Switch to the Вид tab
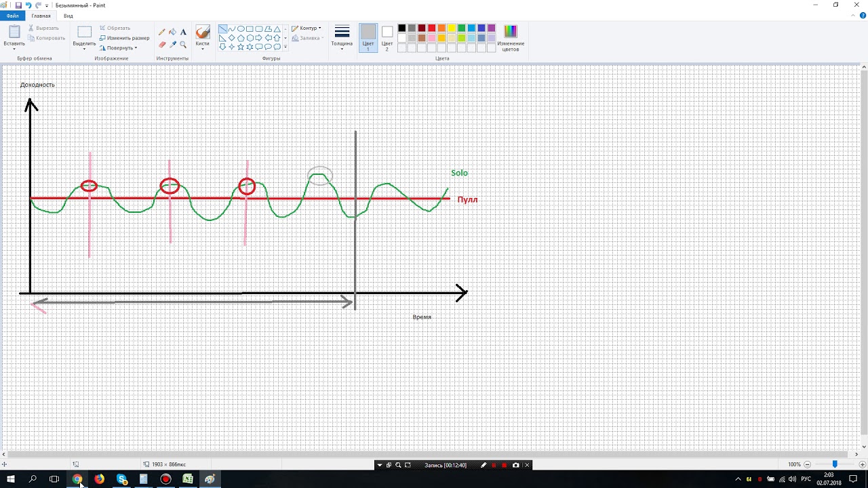Image resolution: width=868 pixels, height=488 pixels. click(x=68, y=16)
